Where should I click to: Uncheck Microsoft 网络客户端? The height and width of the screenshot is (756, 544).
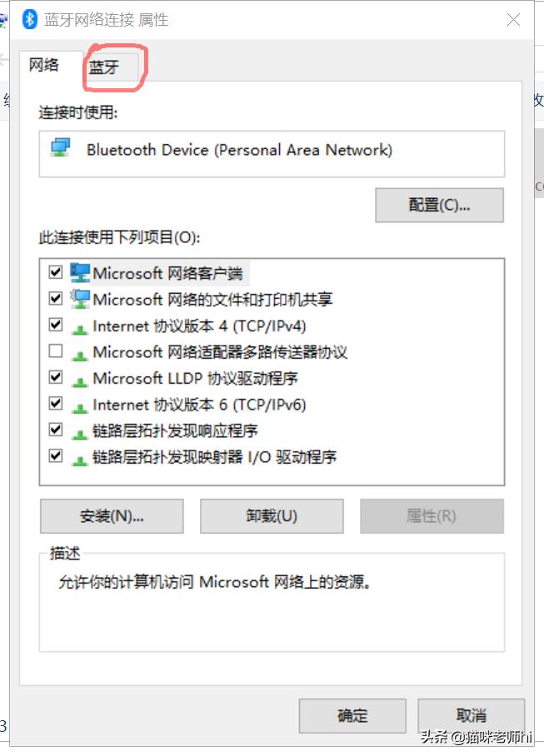pos(55,271)
